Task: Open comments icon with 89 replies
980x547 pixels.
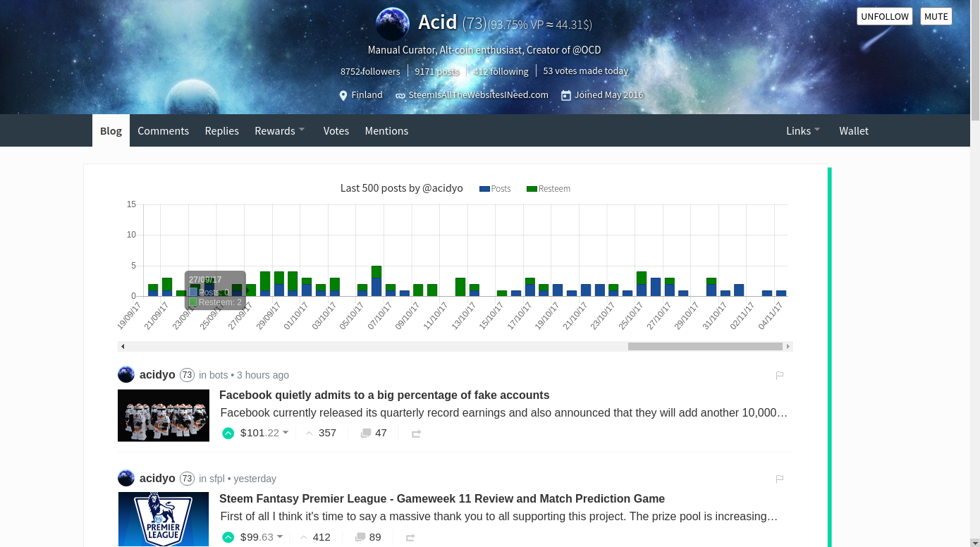Action: (360, 537)
